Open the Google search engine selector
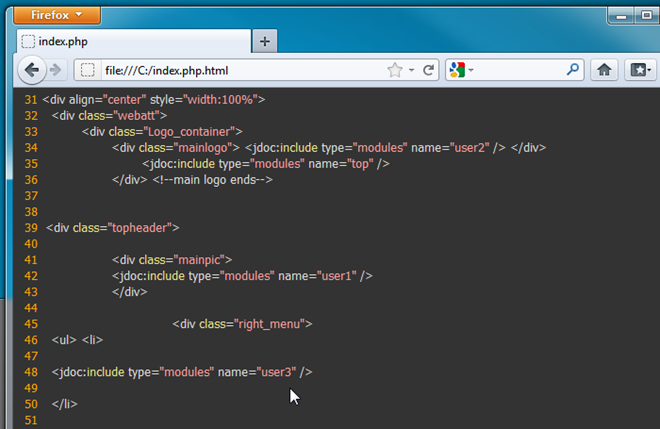 click(x=461, y=70)
